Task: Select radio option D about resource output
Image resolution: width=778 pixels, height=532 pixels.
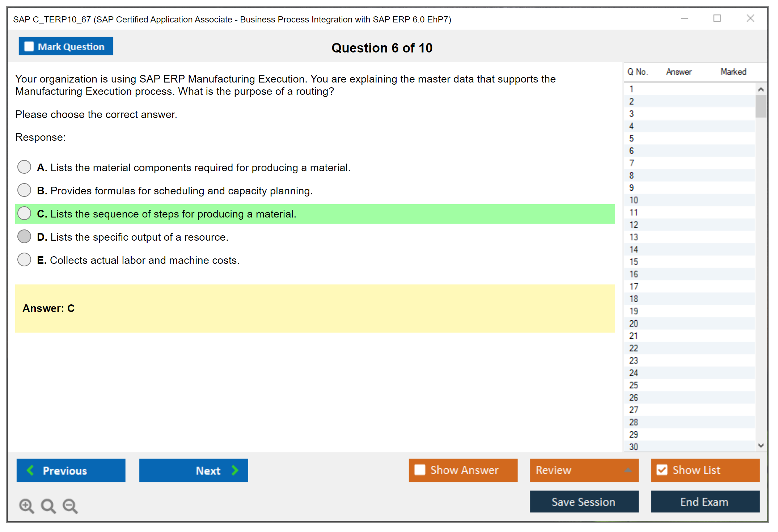Action: (x=24, y=237)
